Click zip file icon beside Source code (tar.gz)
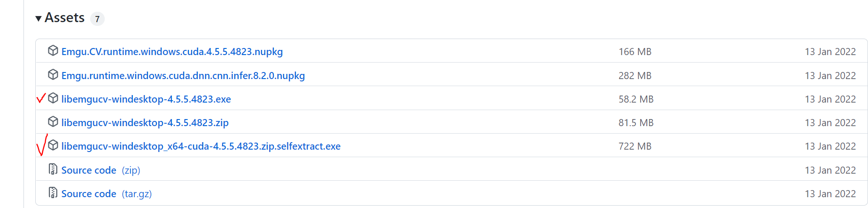The height and width of the screenshot is (208, 868). 53,193
